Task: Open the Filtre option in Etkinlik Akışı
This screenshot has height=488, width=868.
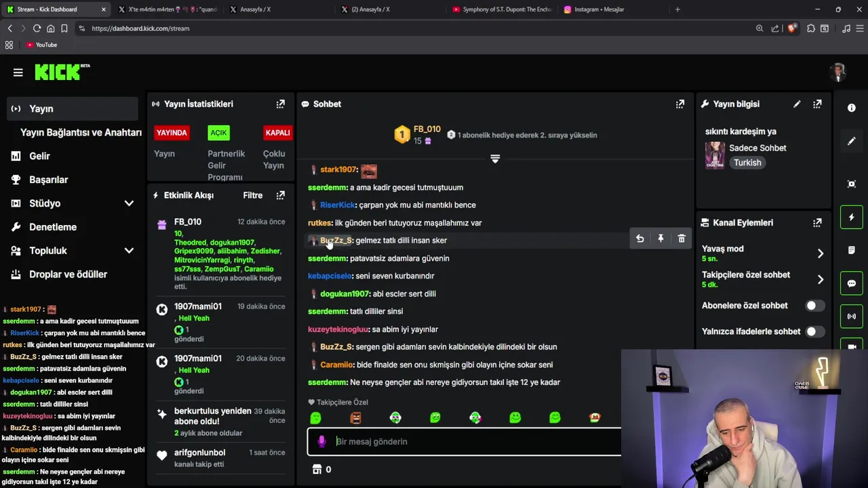Action: (253, 195)
